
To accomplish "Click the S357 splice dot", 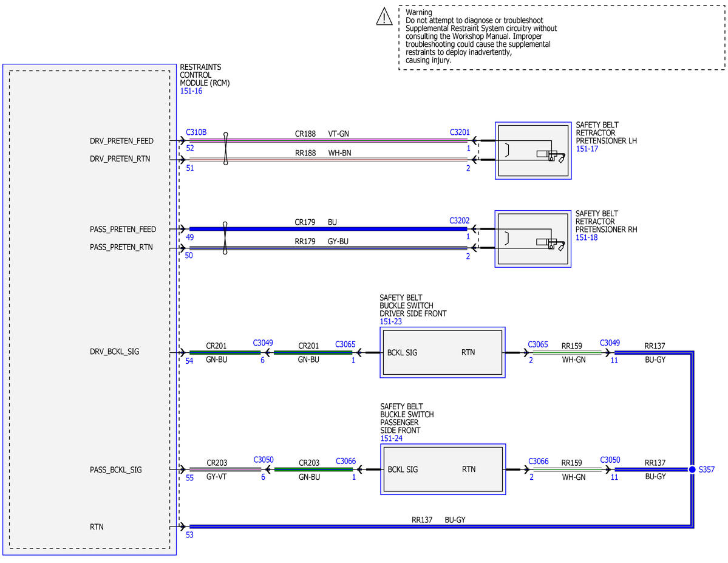I will coord(692,469).
